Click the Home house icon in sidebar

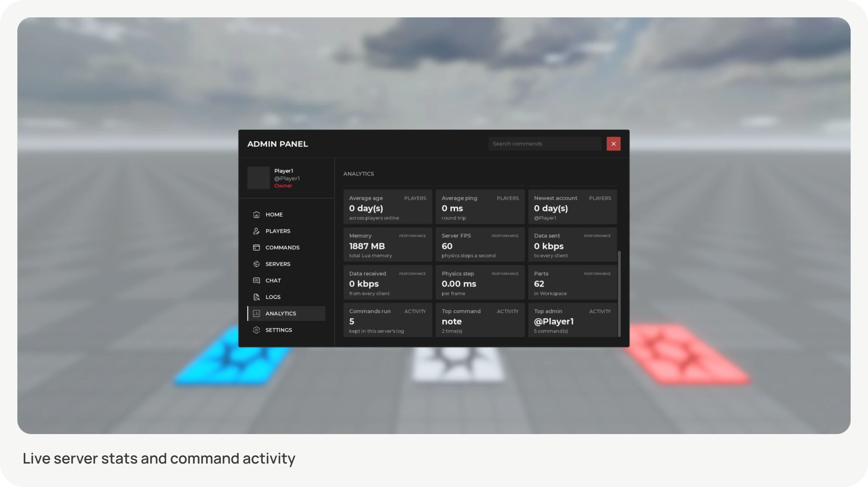[x=256, y=214]
